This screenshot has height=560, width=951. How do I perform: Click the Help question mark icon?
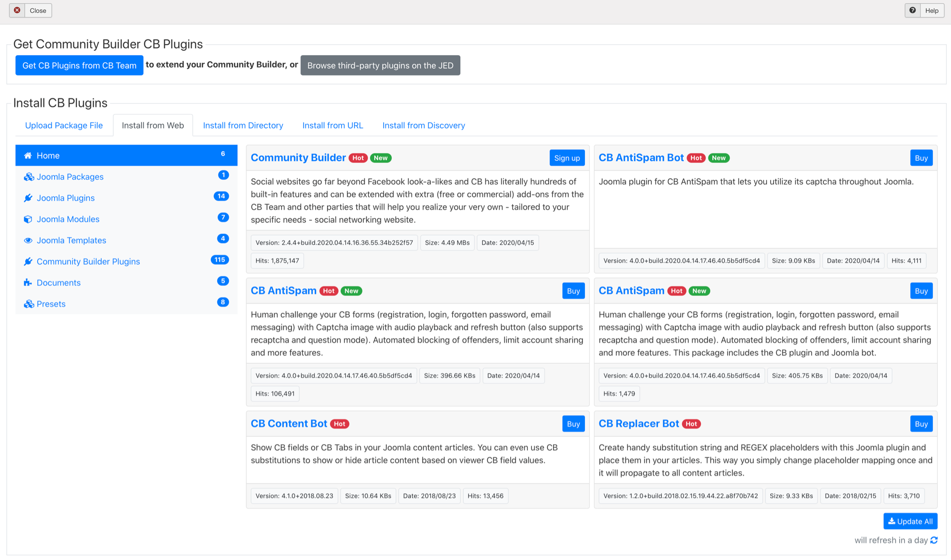pyautogui.click(x=912, y=10)
